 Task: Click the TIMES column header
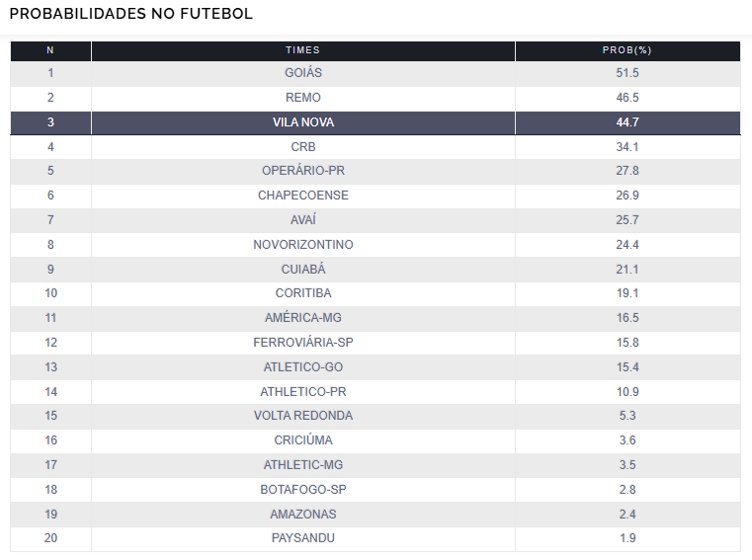tap(303, 50)
